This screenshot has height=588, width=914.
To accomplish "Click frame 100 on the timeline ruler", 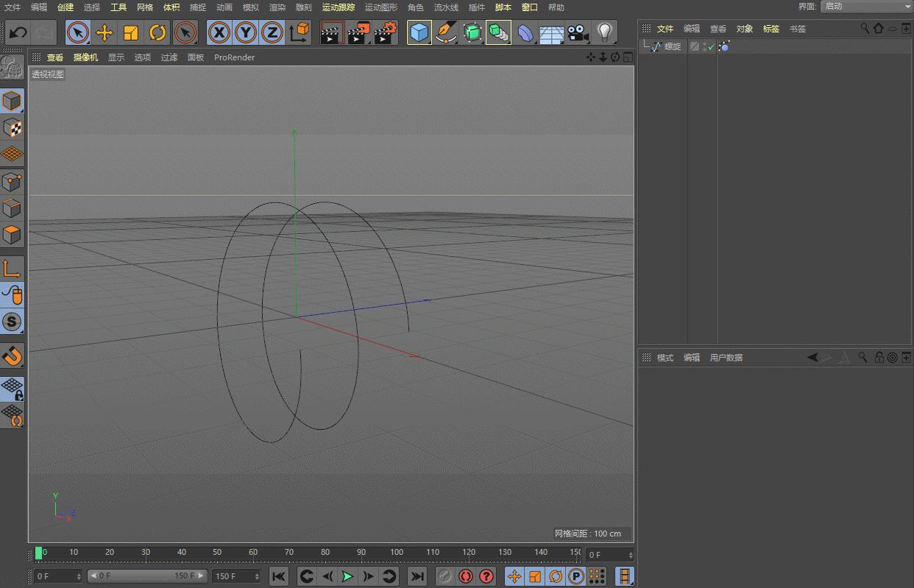I will tap(397, 552).
